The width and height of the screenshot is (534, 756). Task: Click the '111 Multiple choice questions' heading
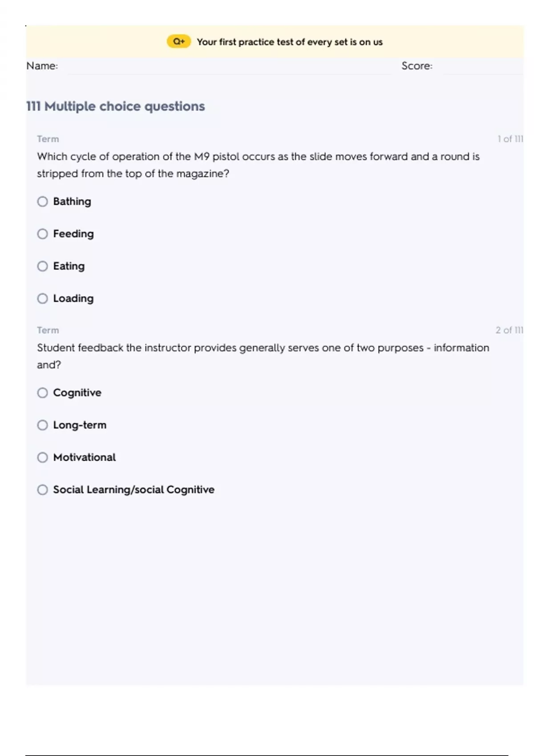pos(116,106)
